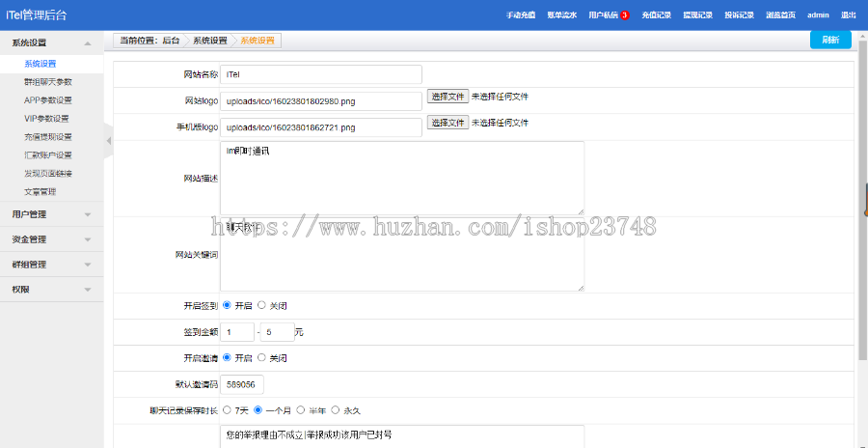Expand the 群组管理 sidebar group

[x=51, y=265]
